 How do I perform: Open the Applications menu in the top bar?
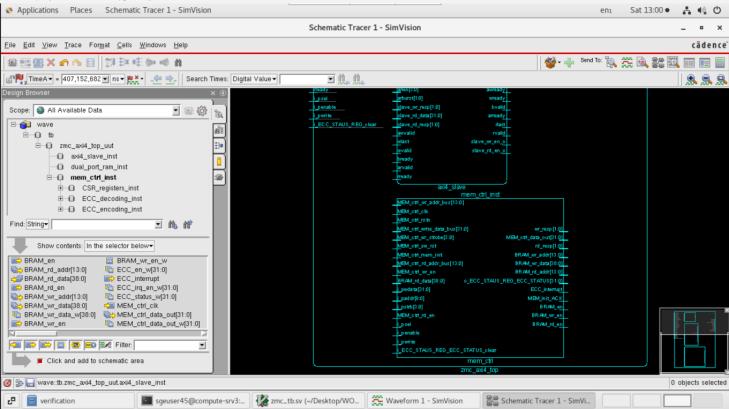pyautogui.click(x=38, y=10)
